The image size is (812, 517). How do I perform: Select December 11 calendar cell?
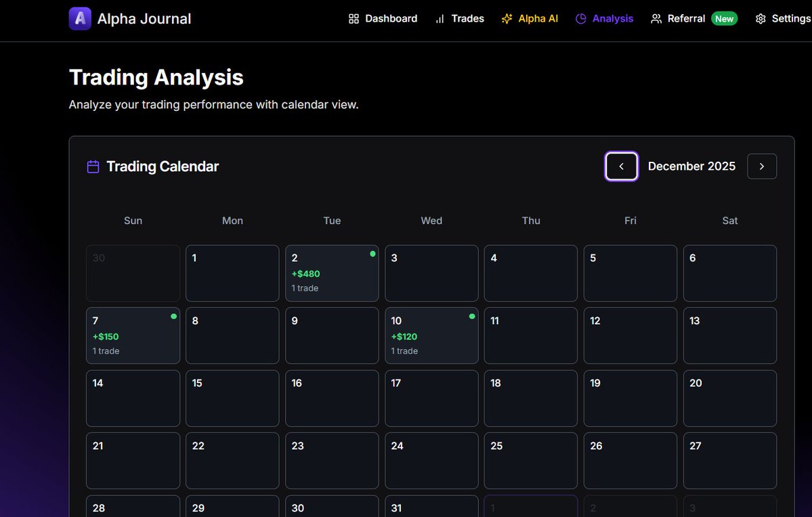pyautogui.click(x=531, y=336)
